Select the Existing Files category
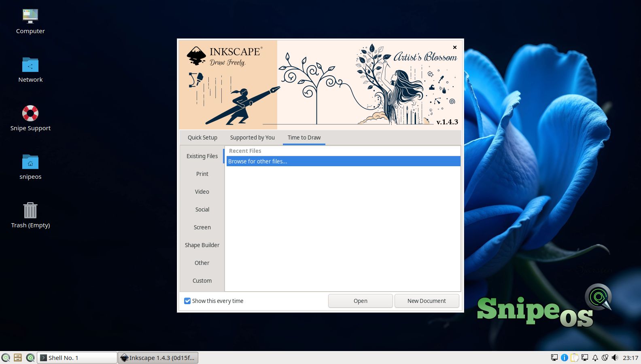Image resolution: width=641 pixels, height=364 pixels. (x=202, y=156)
